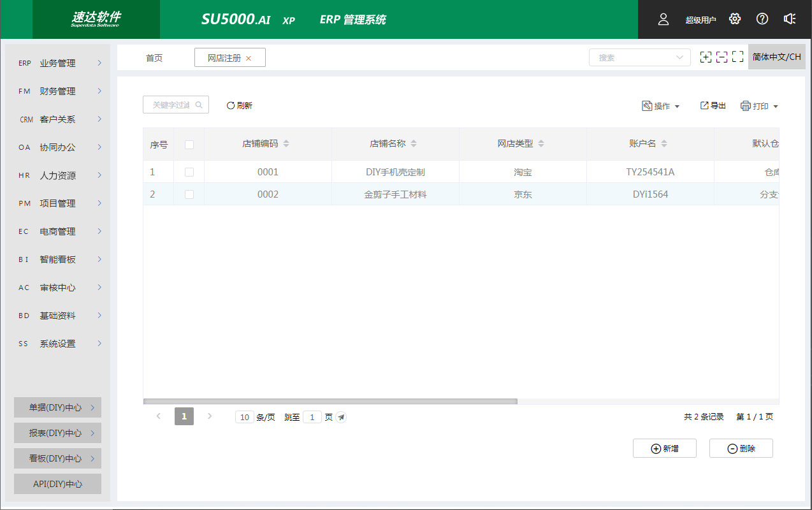
Task: Switch to the 首页 tab
Action: coord(154,58)
